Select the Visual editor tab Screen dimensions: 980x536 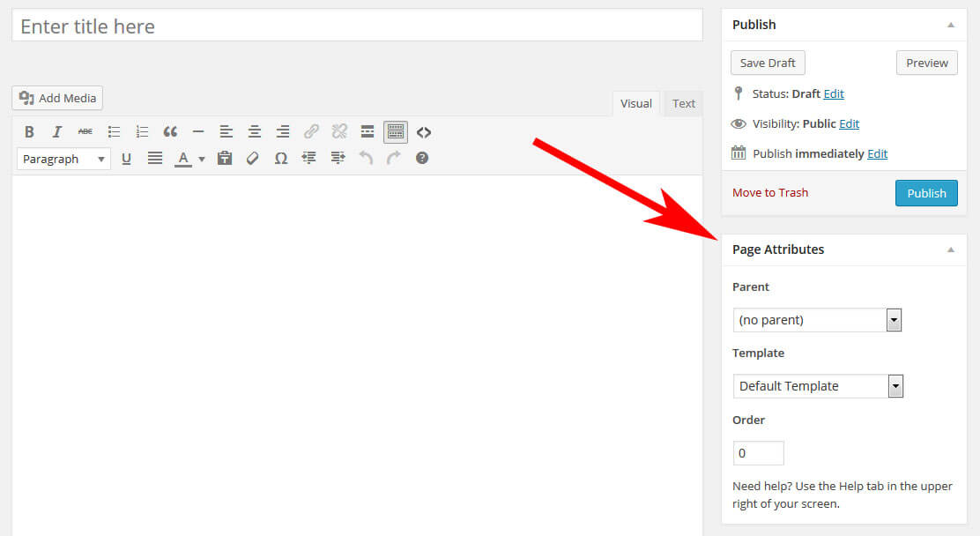tap(635, 103)
